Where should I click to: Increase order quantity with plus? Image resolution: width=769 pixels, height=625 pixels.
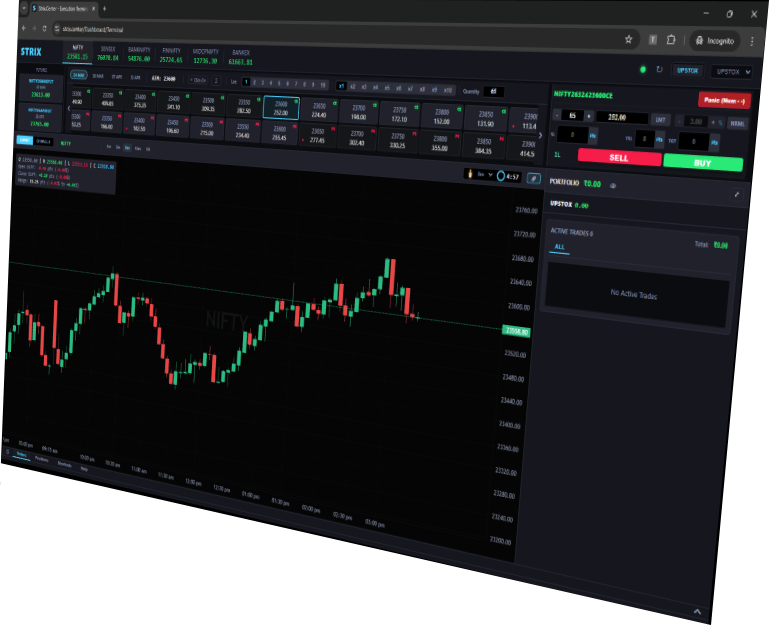coord(589,117)
